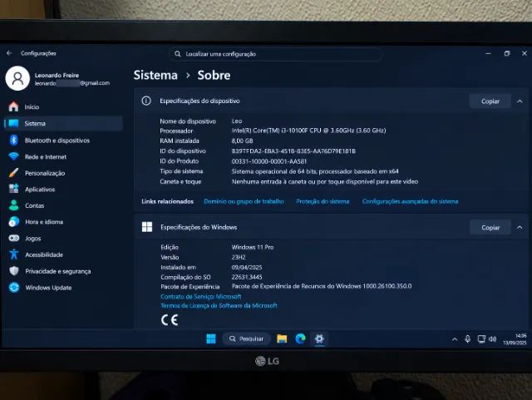This screenshot has height=400, width=532.
Task: Copy the device specifications with Copiar
Action: pos(490,101)
